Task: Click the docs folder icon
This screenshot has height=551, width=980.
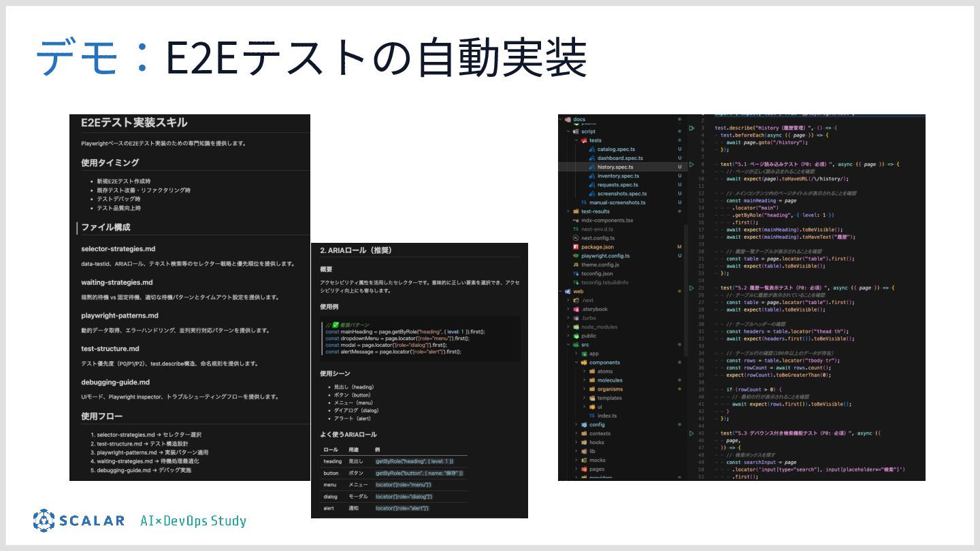Action: point(568,120)
